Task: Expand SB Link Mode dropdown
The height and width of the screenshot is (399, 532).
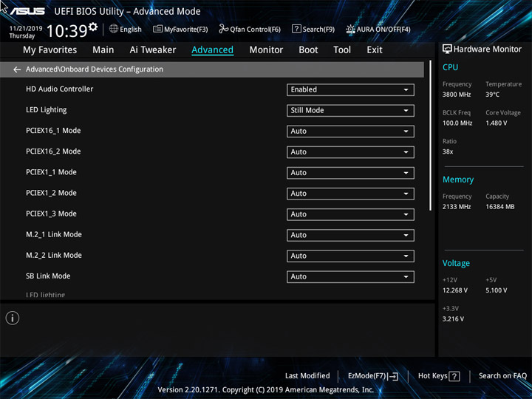Action: click(350, 277)
